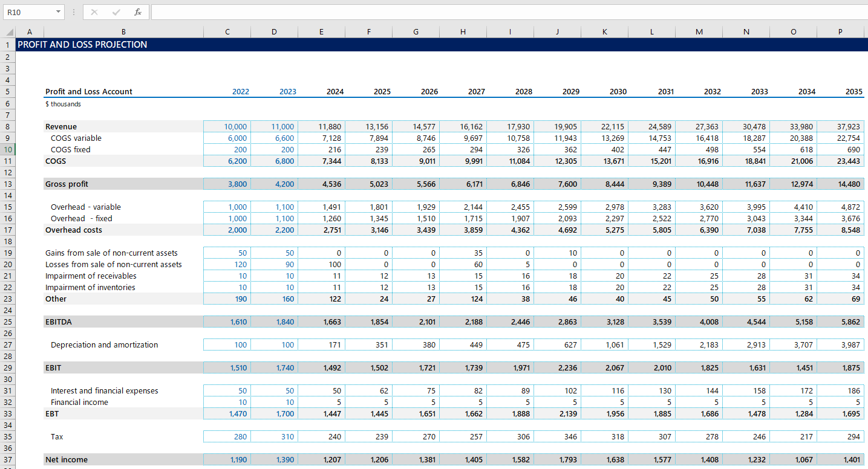The width and height of the screenshot is (868, 469).
Task: Select column P header
Action: [840, 32]
